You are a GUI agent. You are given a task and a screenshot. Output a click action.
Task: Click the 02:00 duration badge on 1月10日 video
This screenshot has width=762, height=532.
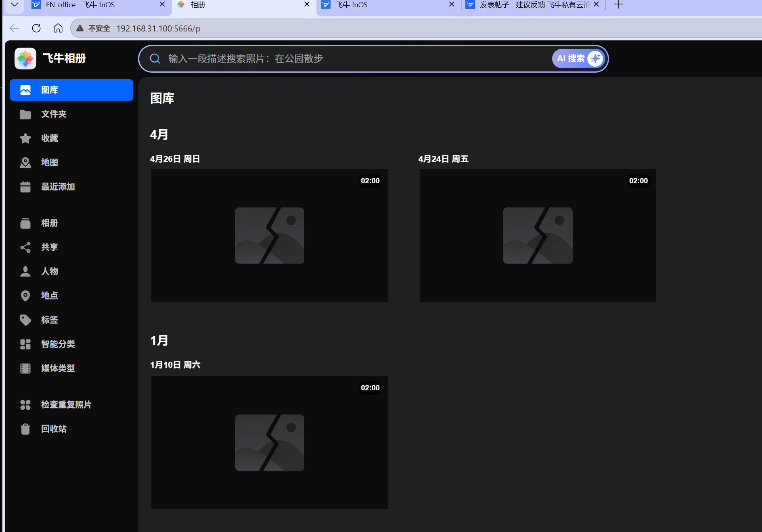pyautogui.click(x=370, y=388)
